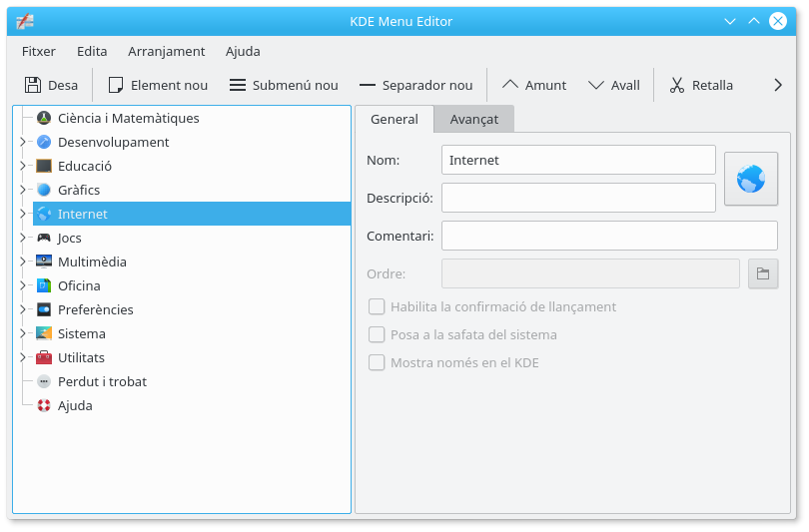Open the Arranjament menu
The image size is (809, 532).
coord(166,51)
